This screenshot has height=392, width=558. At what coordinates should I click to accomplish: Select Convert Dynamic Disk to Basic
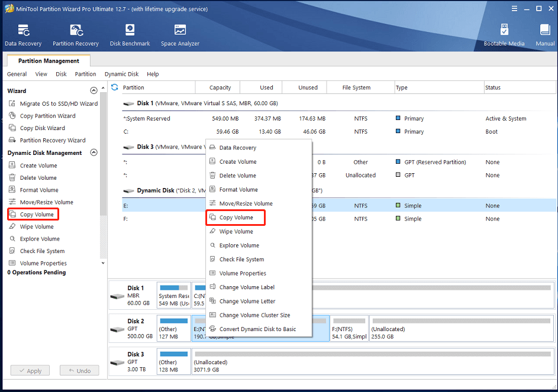[x=259, y=329]
